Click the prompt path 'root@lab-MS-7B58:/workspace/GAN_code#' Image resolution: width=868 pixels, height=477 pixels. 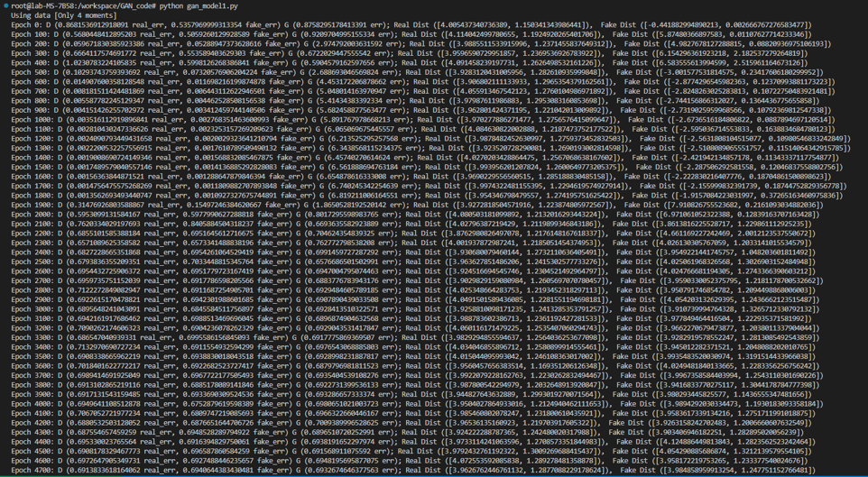pos(84,6)
